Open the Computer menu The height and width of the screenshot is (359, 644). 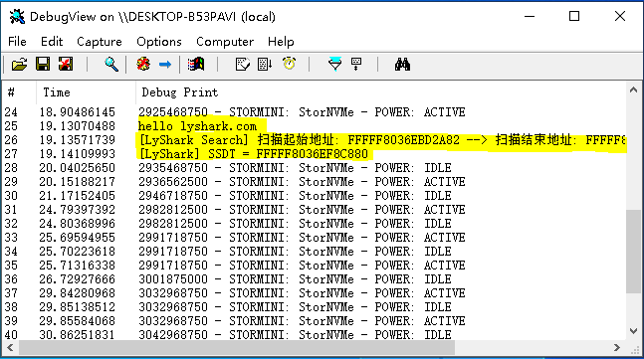(225, 42)
